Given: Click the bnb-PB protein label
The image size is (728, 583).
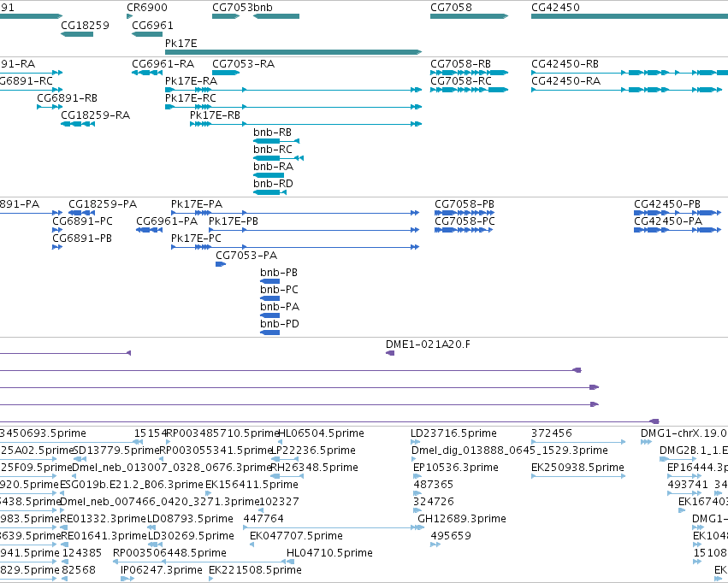Looking at the screenshot, I should click(279, 272).
